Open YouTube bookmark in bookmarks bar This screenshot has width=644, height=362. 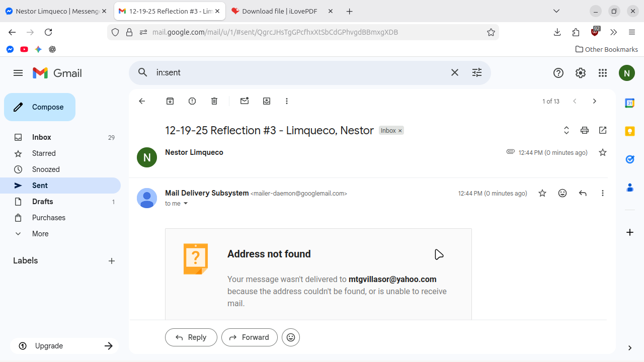(x=24, y=49)
